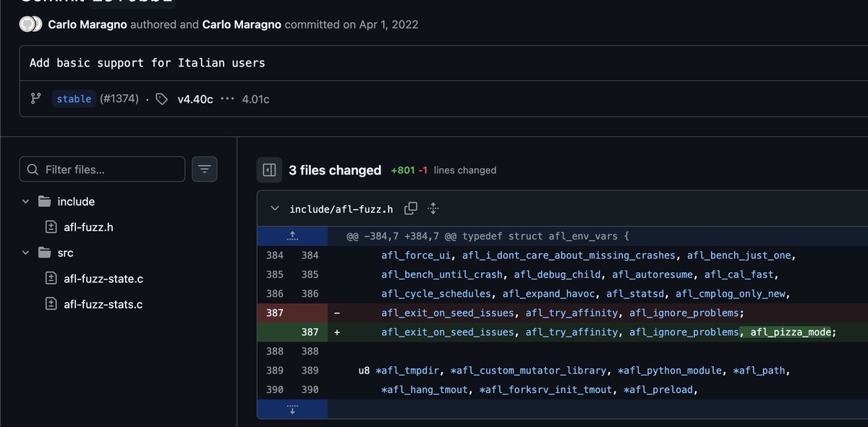Click the highlighted afl_pizza_mode addition

point(788,332)
